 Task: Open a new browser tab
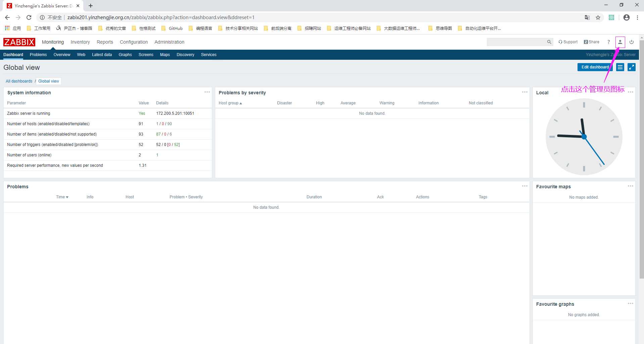coord(91,6)
